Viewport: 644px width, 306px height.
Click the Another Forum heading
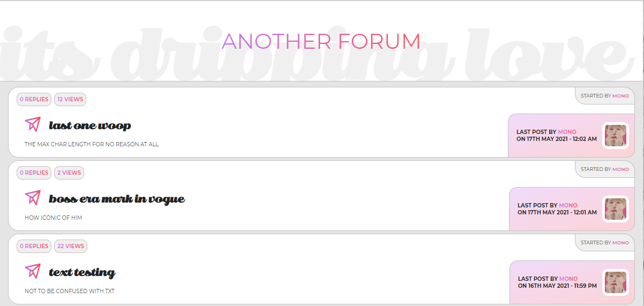coord(321,42)
